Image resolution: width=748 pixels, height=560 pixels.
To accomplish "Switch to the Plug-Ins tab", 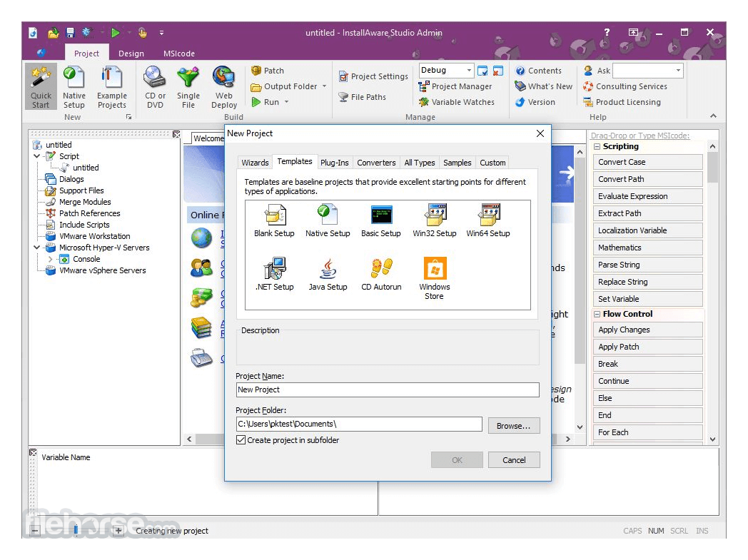I will [x=335, y=163].
